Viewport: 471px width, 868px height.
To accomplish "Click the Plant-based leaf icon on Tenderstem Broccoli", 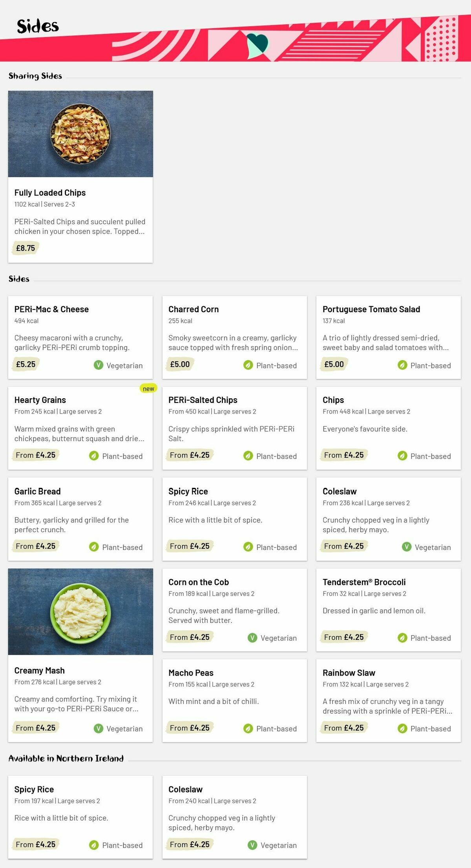I will coord(402,638).
